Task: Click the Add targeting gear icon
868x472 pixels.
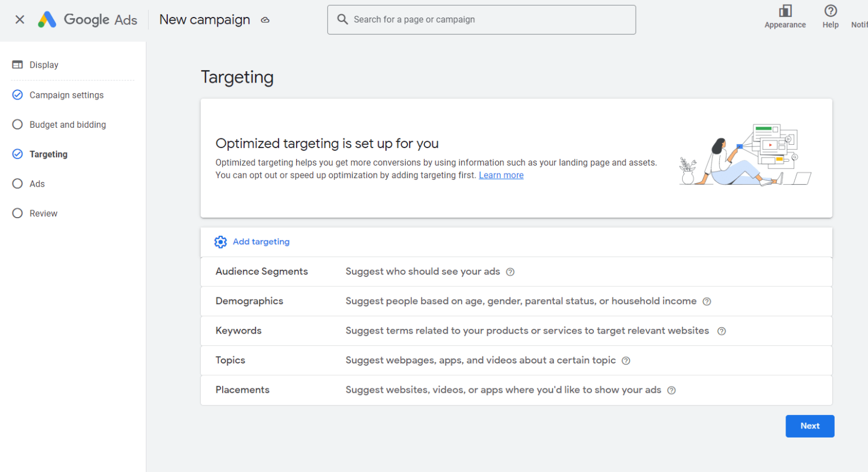Action: point(220,241)
